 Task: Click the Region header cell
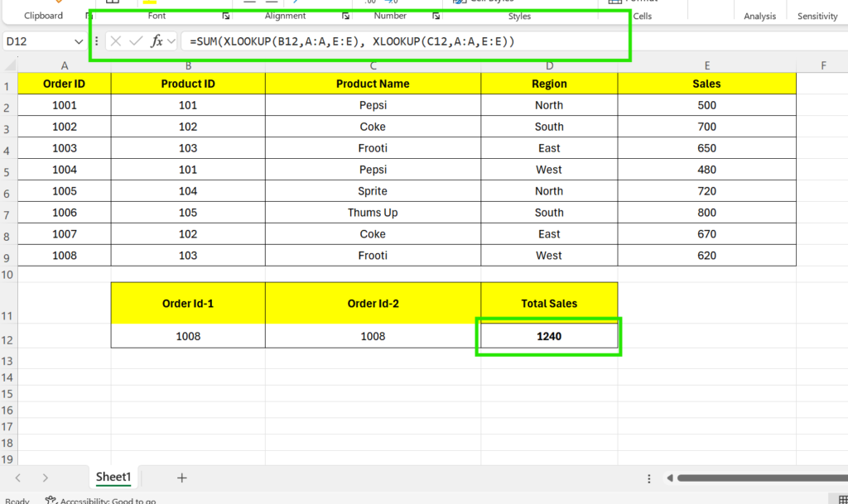tap(550, 84)
